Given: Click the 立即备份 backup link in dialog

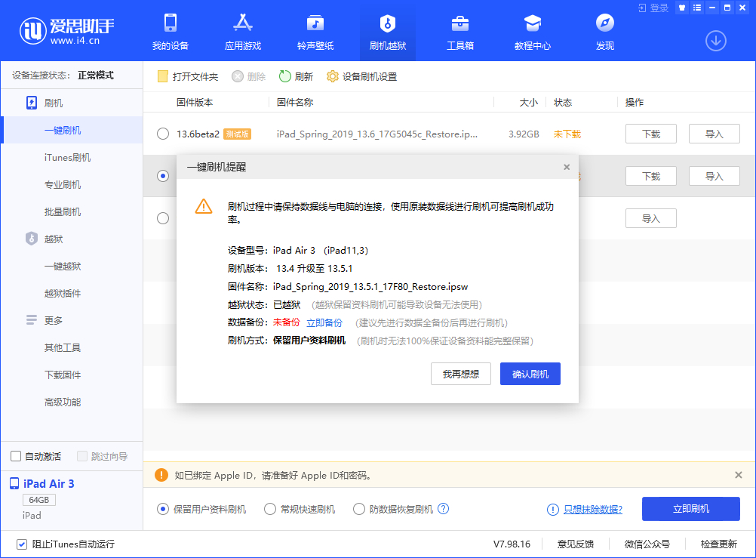Looking at the screenshot, I should [x=324, y=322].
